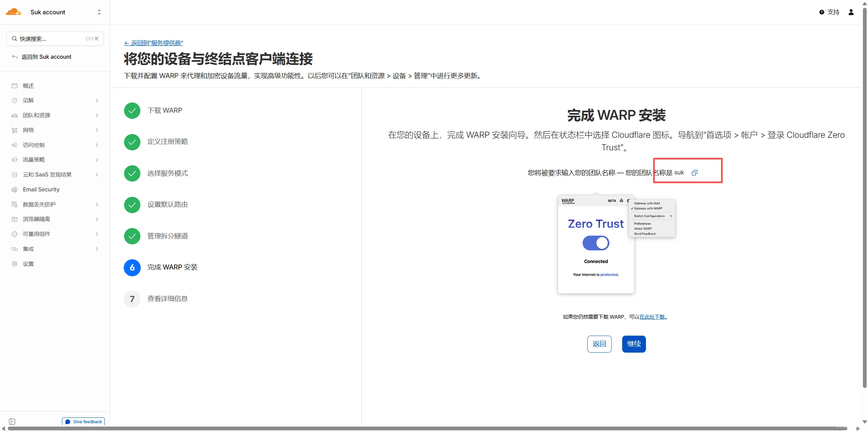This screenshot has height=431, width=868.
Task: Click the Cloudflare logo icon
Action: pyautogui.click(x=14, y=12)
